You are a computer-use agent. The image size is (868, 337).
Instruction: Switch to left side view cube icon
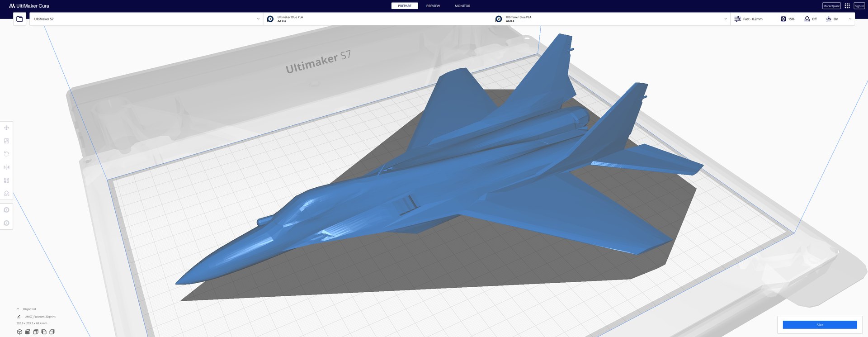pyautogui.click(x=44, y=332)
